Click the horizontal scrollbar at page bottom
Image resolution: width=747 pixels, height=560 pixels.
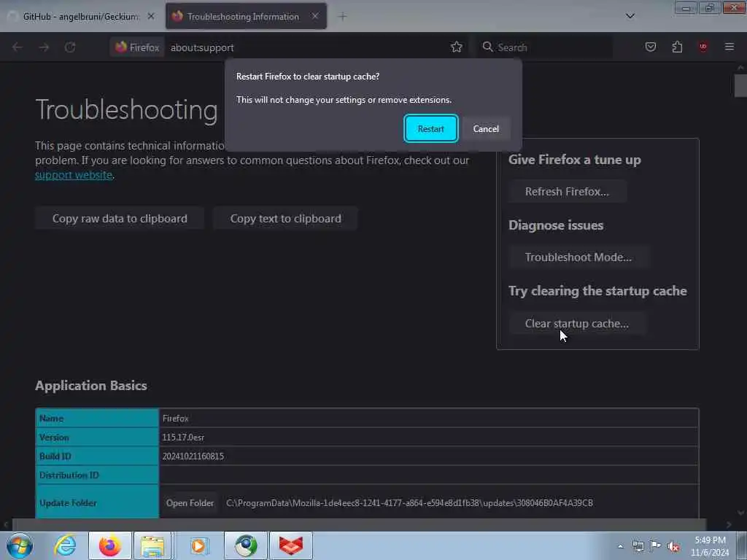(x=359, y=524)
